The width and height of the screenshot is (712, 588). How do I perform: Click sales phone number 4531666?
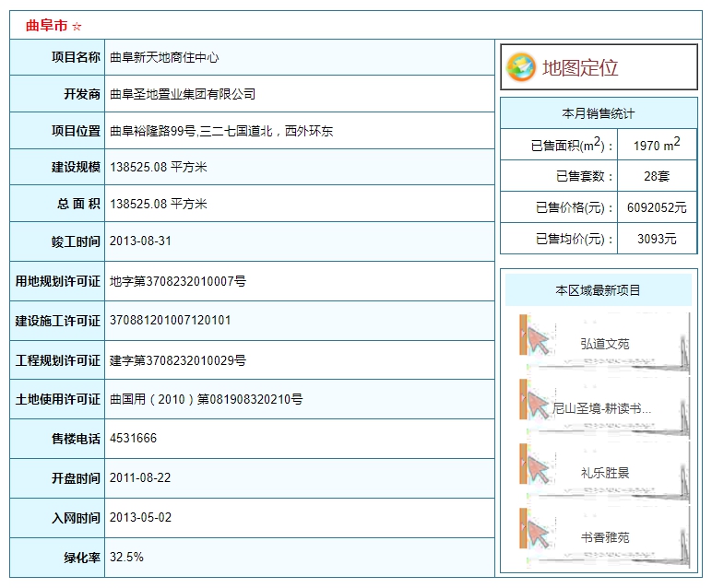(133, 439)
